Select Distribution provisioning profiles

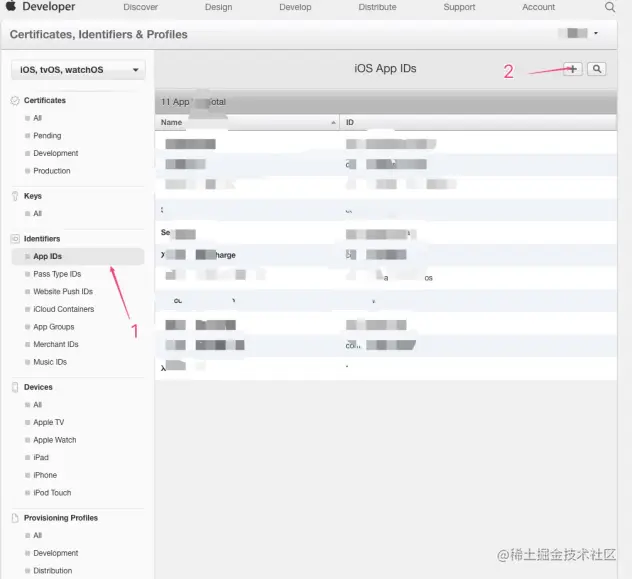[x=52, y=571]
